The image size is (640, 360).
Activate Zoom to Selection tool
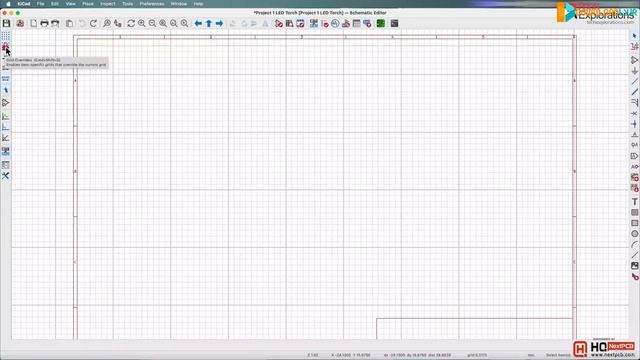coord(184,23)
